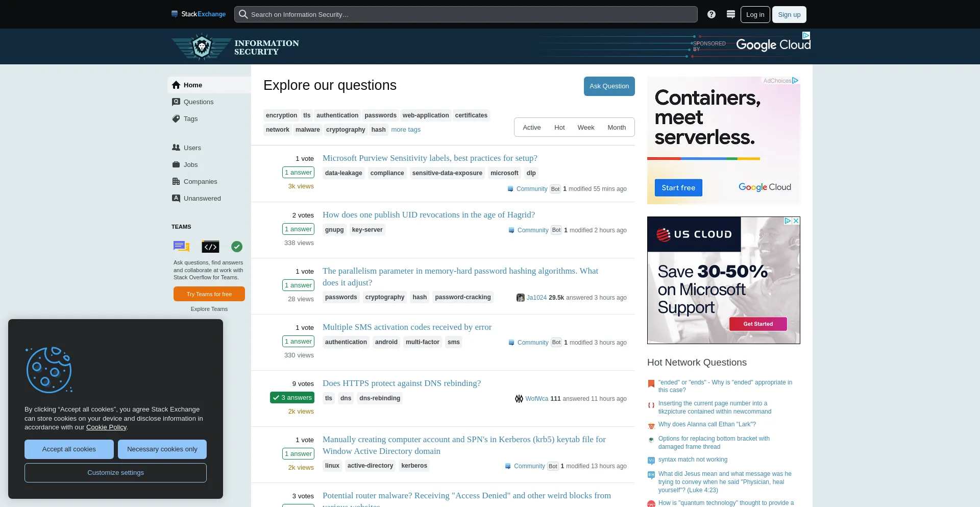980x507 pixels.
Task: Click the Information Security site logo
Action: 235,47
